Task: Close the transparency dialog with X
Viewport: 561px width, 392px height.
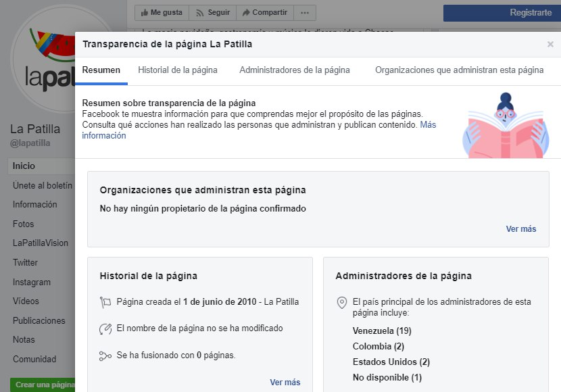Action: [550, 45]
